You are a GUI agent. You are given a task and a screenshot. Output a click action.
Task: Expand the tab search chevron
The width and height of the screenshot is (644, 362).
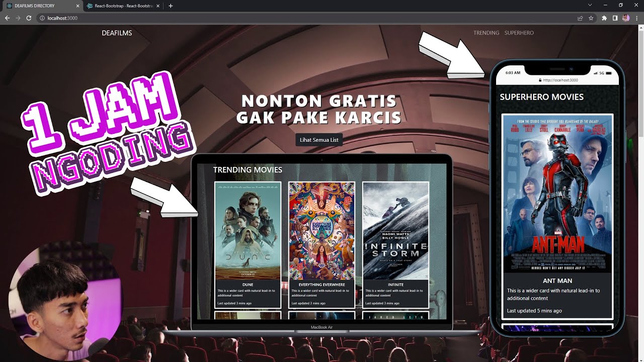pyautogui.click(x=590, y=5)
